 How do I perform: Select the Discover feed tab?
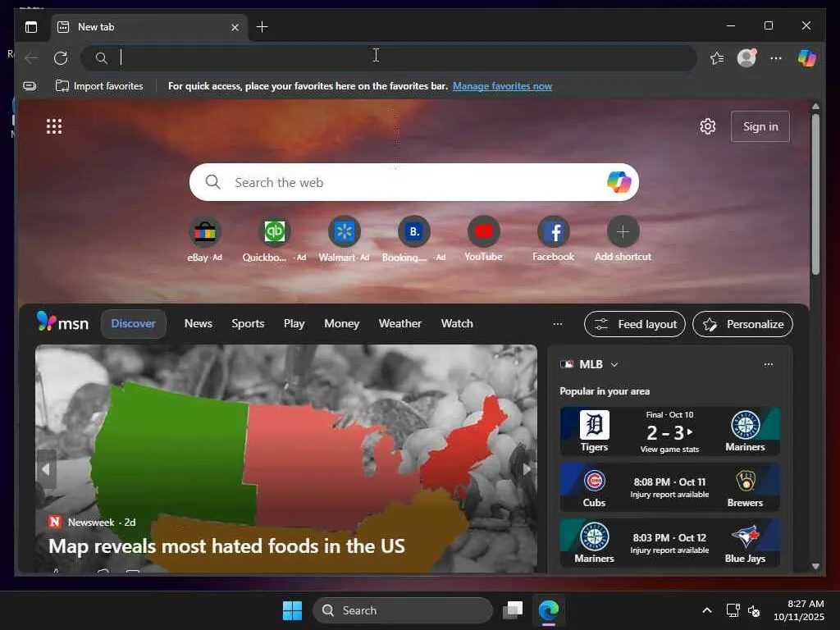click(x=133, y=323)
